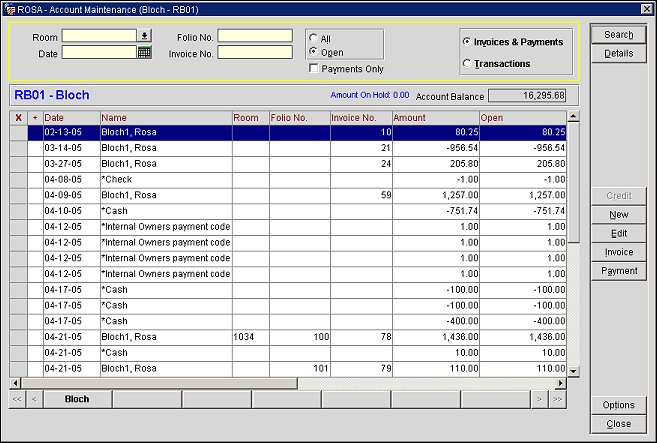Image resolution: width=657 pixels, height=443 pixels.
Task: Sort by the Amount column header
Action: [x=434, y=118]
